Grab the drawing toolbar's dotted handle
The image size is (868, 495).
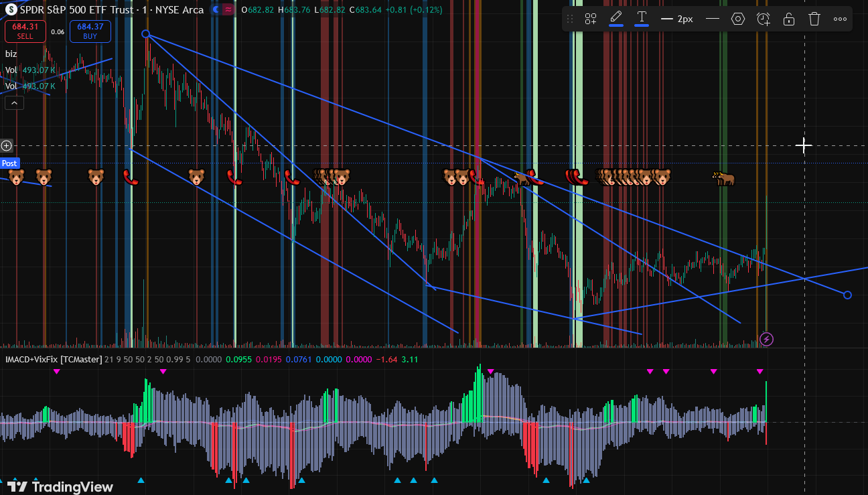[570, 19]
